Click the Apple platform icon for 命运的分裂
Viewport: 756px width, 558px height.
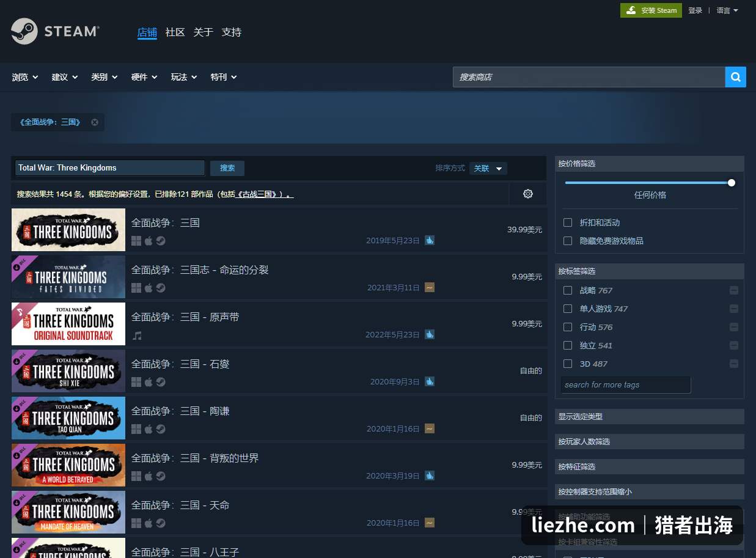(x=149, y=288)
